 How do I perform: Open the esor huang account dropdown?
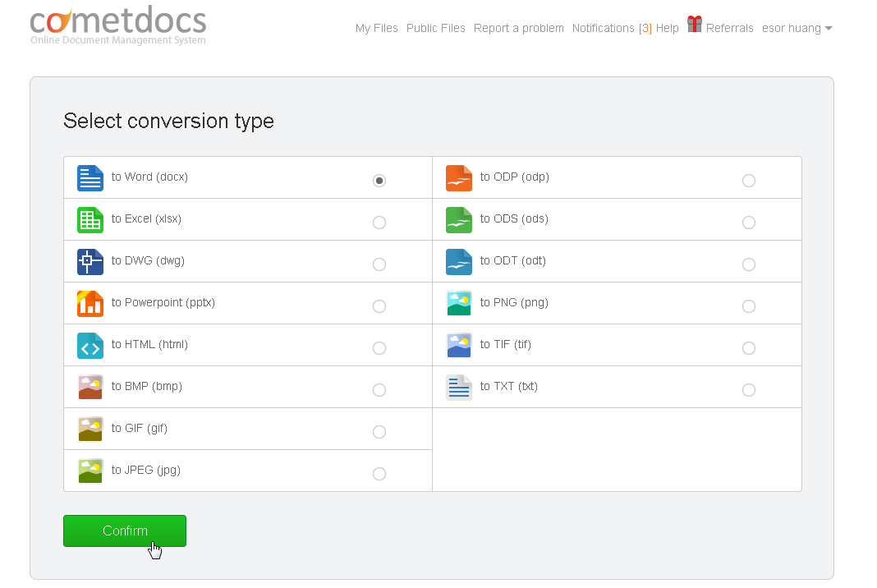point(796,27)
